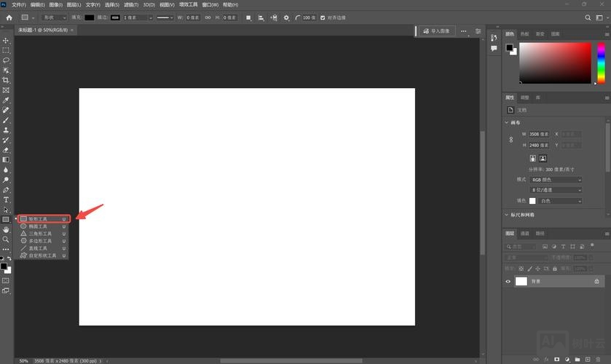Open the 模式 RGB 颜色 dropdown

[556, 179]
